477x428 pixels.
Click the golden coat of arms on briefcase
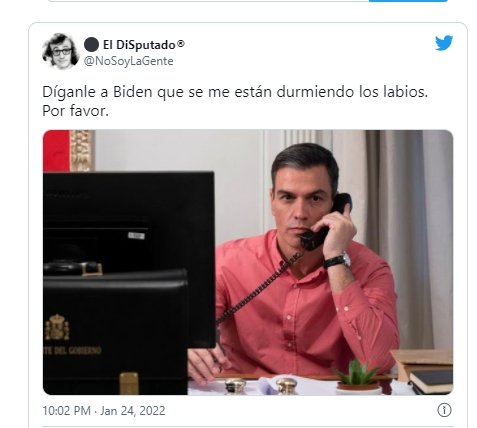click(57, 327)
